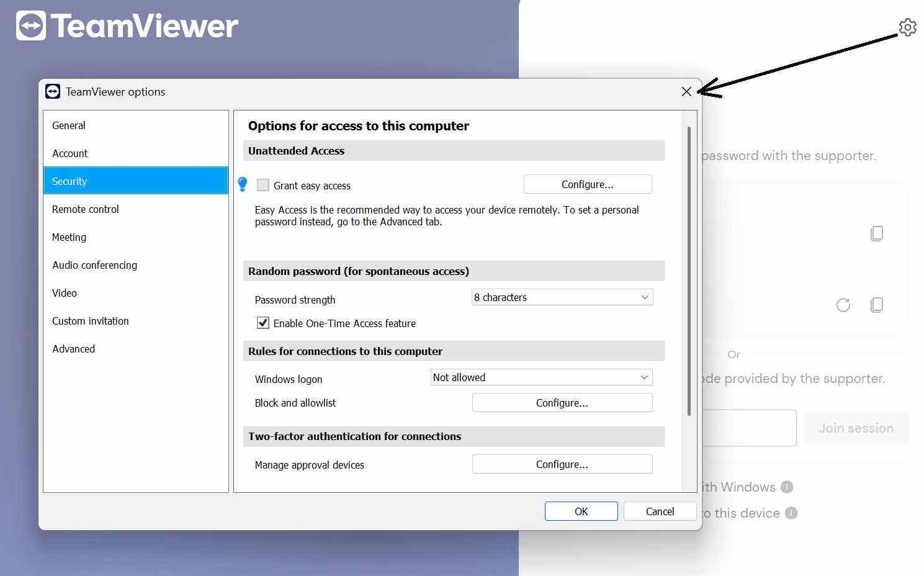Click the vertical scrollbar in the options panel
This screenshot has height=576, width=924.
tap(690, 267)
